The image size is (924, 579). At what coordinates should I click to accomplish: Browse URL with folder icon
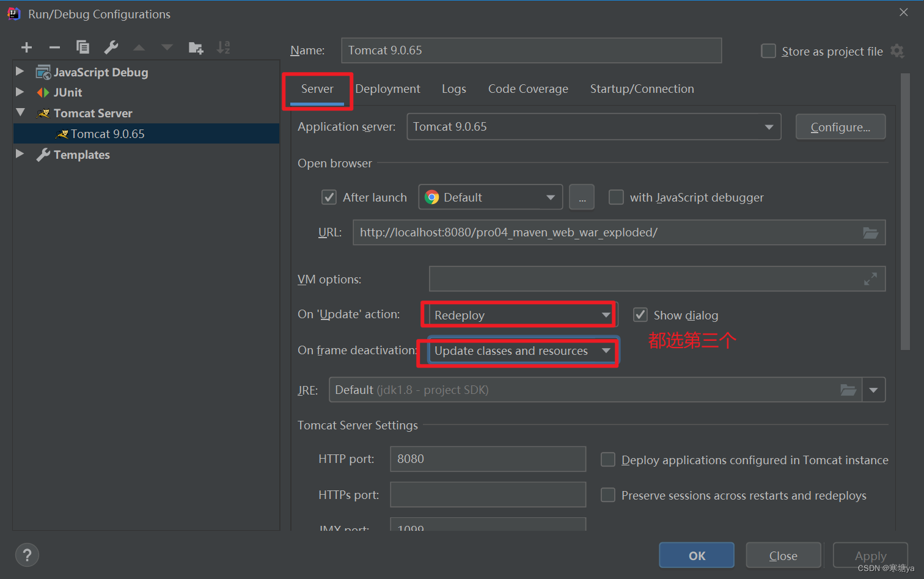point(870,233)
